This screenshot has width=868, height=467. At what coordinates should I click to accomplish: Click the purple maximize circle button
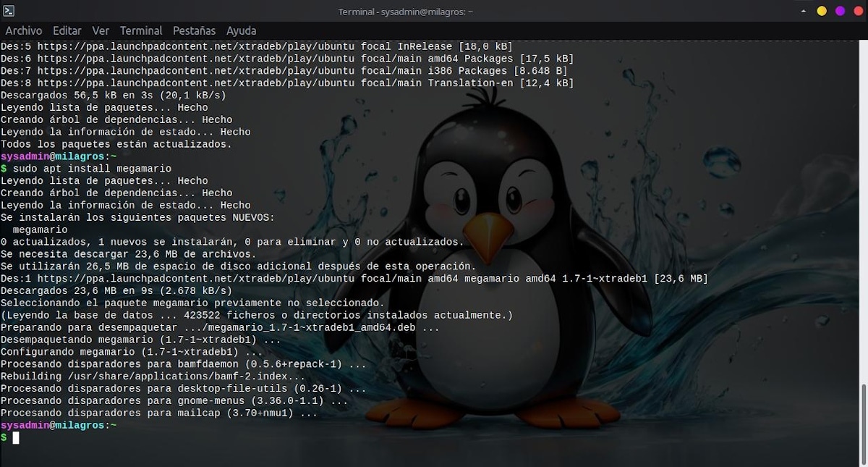pos(840,11)
